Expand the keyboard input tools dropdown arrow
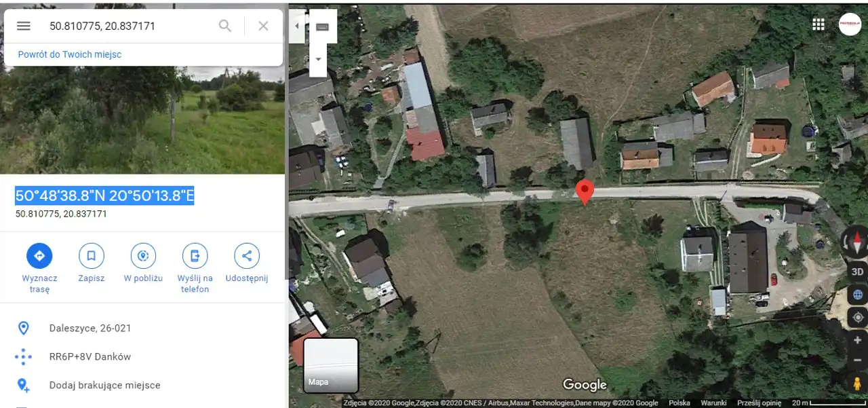This screenshot has width=868, height=408. coord(319,59)
